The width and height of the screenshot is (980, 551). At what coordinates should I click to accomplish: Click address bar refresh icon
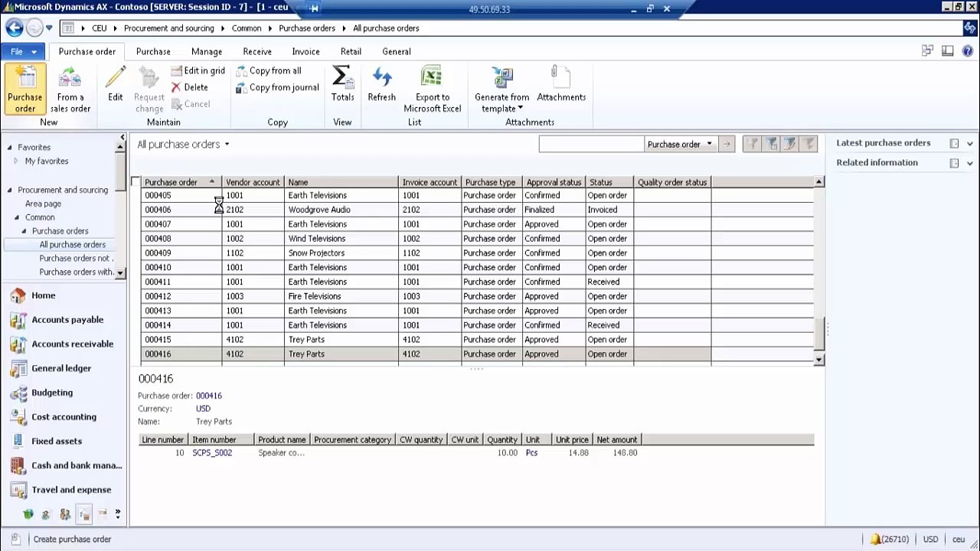969,28
